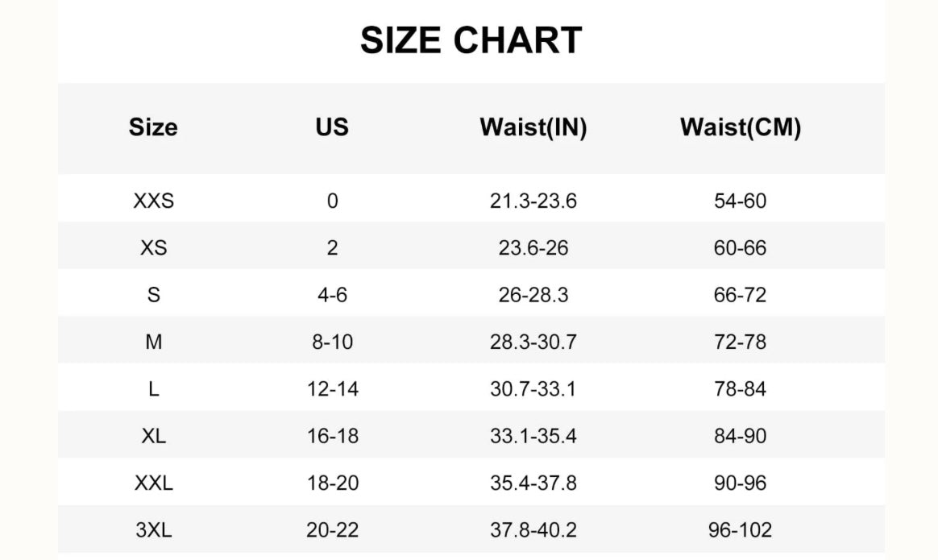The image size is (938, 560).
Task: Click the SIZE CHART title
Action: coord(471,40)
